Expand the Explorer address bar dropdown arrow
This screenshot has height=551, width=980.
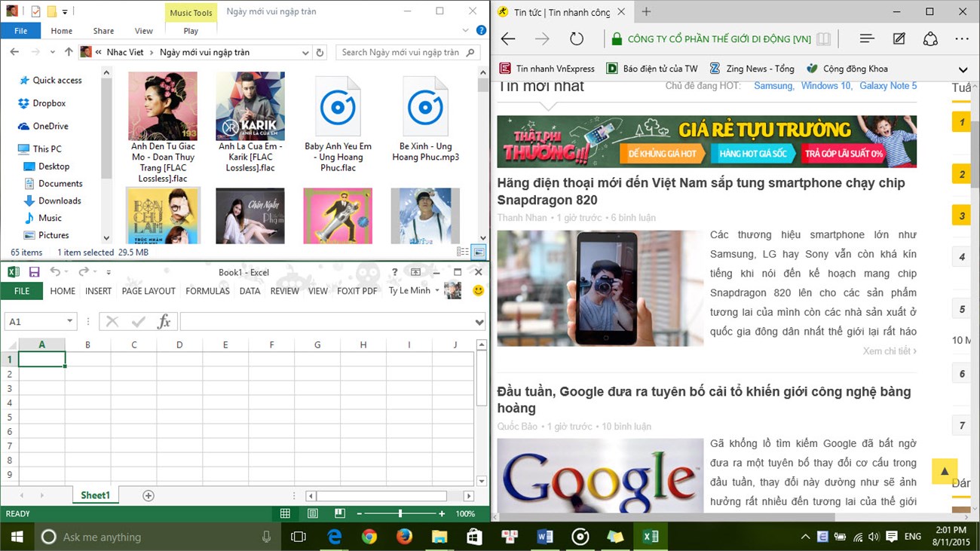(x=305, y=52)
